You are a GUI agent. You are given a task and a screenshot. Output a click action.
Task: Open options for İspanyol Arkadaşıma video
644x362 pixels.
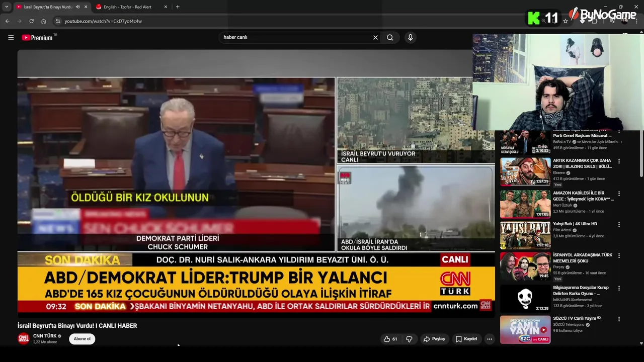pyautogui.click(x=619, y=256)
